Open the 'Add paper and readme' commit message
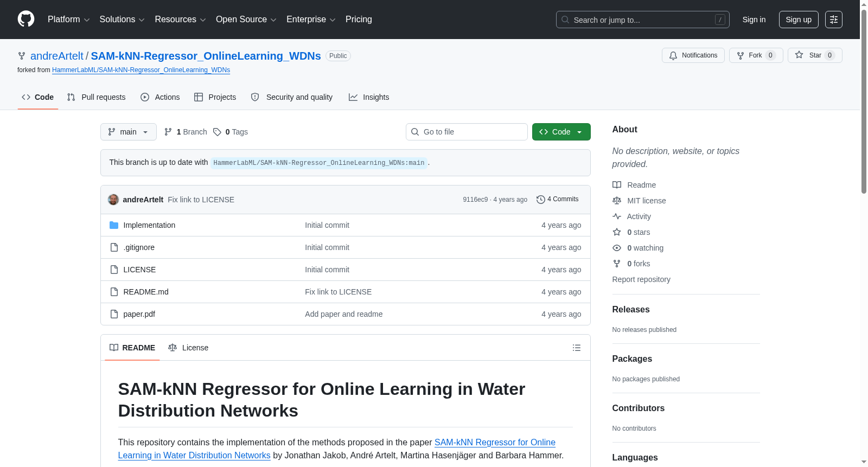Viewport: 868px width, 467px height. point(344,314)
